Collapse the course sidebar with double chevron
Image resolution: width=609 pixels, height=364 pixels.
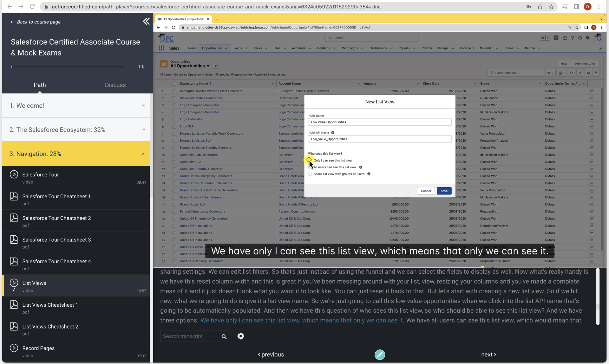[x=146, y=22]
